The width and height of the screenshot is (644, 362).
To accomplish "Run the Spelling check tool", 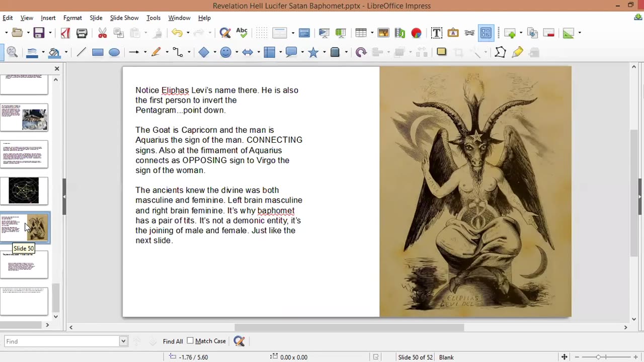I will click(242, 33).
